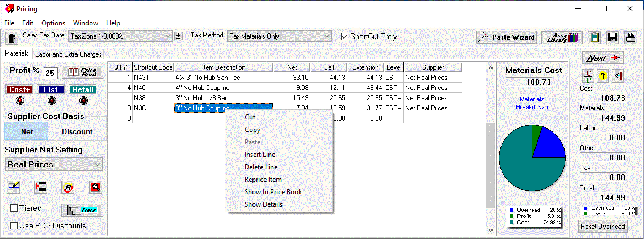Select the 3'' No Hub 1/8 Bend cell
Viewport: 644px width, 239px height.
click(224, 98)
